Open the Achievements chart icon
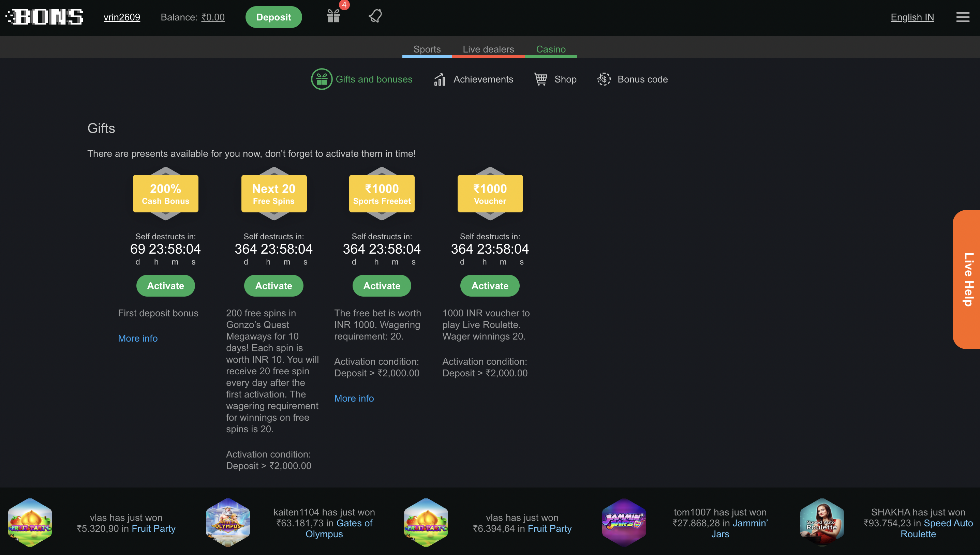The width and height of the screenshot is (980, 555). click(440, 79)
